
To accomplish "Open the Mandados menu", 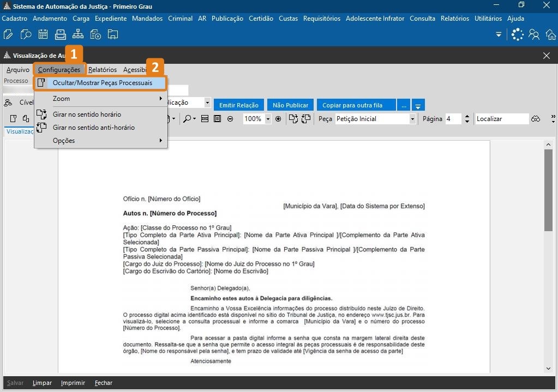I will click(147, 19).
